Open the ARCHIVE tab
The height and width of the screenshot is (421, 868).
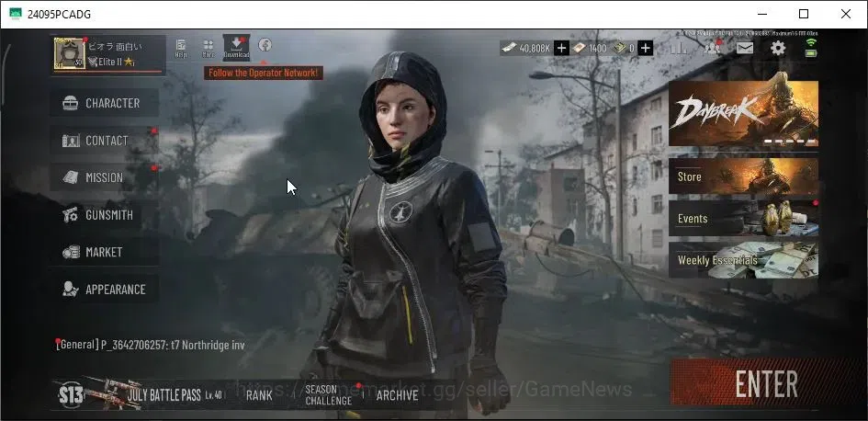click(x=397, y=395)
